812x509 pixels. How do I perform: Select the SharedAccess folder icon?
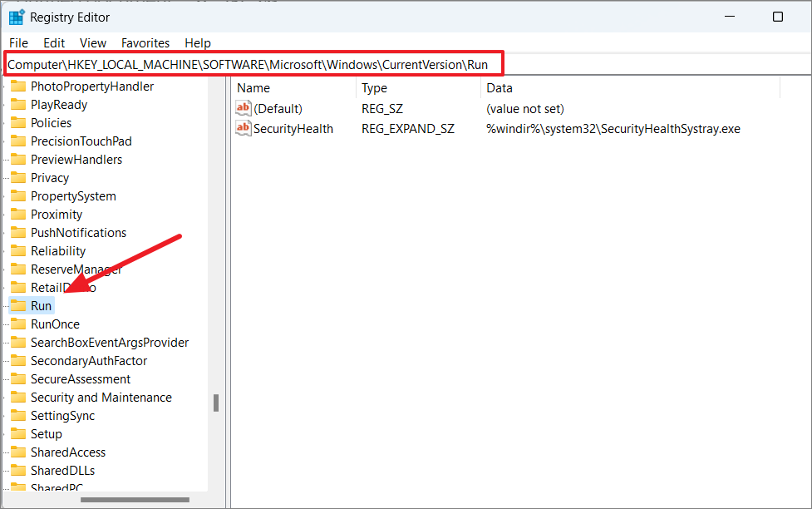(18, 452)
